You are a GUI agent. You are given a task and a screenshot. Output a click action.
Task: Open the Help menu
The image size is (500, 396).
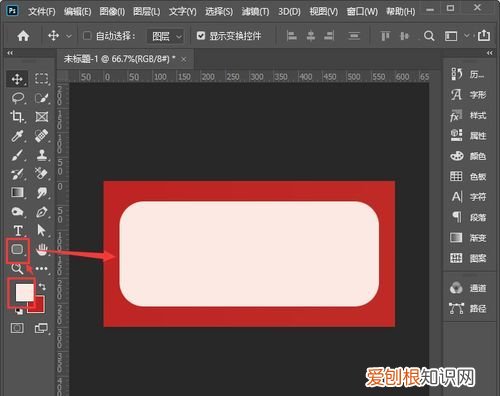coord(401,12)
